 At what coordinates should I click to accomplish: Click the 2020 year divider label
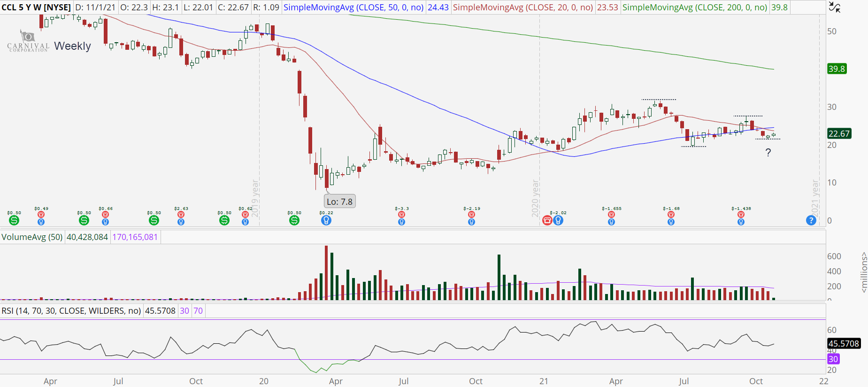coord(535,198)
